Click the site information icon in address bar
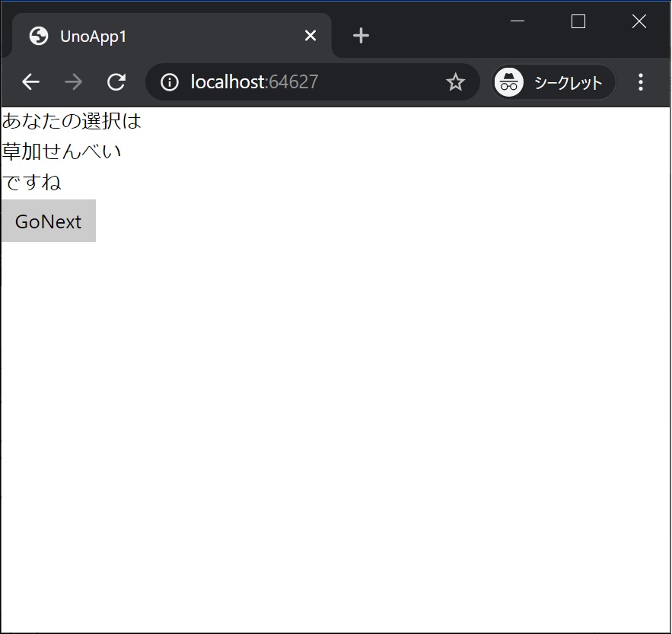The width and height of the screenshot is (672, 634). (x=169, y=81)
